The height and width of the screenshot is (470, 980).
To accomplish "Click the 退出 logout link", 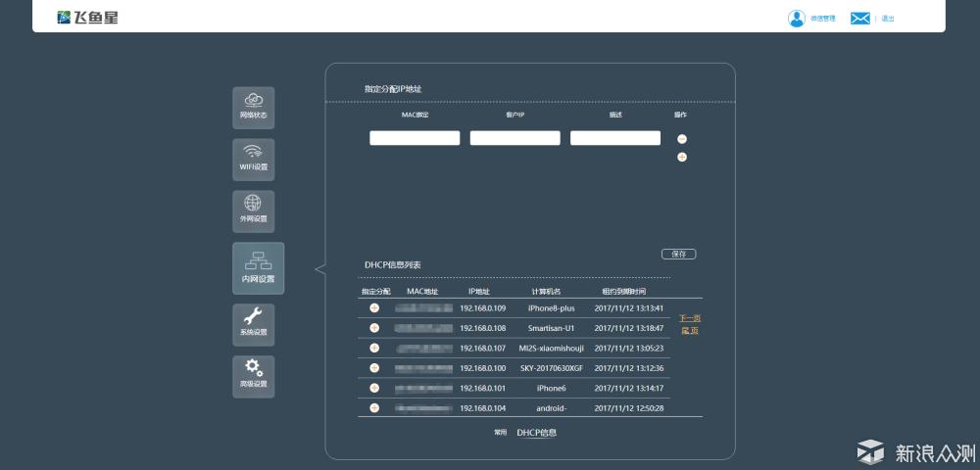I will coord(887,19).
